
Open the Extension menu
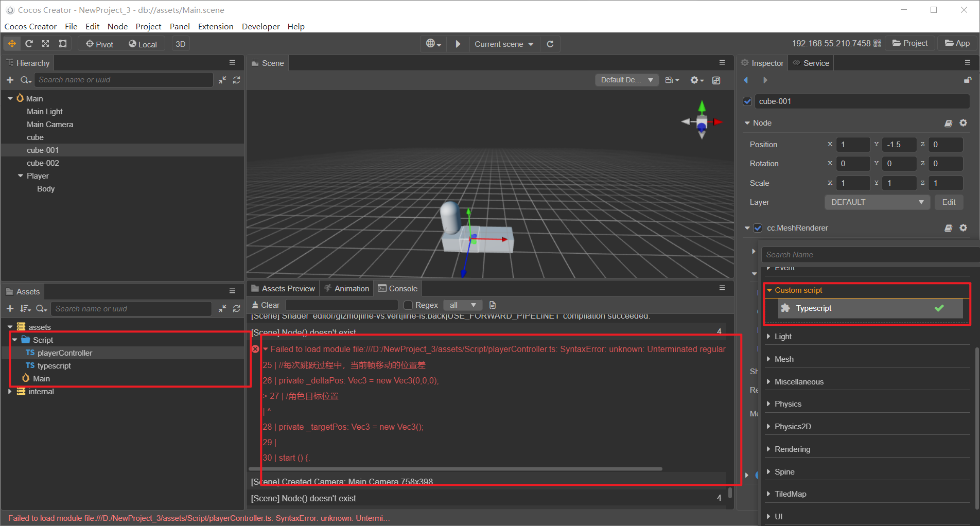216,26
